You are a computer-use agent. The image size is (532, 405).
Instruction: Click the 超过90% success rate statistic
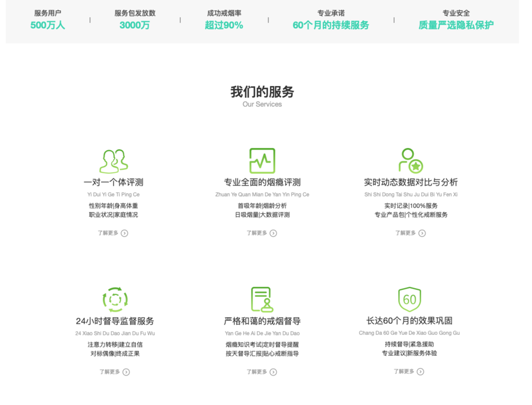224,25
